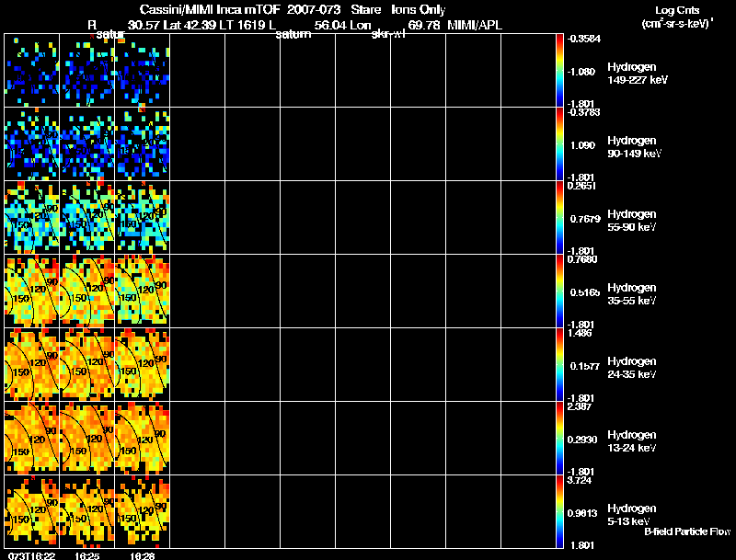The width and height of the screenshot is (736, 560).
Task: Click the '16:25' time label
Action: (x=86, y=556)
